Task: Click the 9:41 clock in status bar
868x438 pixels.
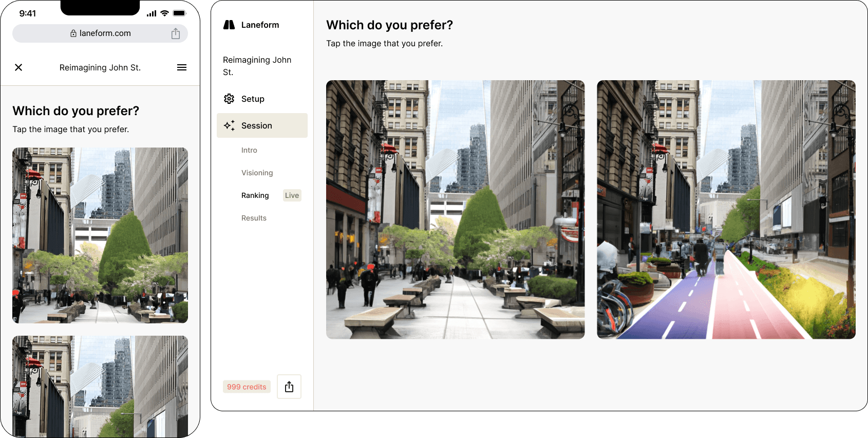Action: click(28, 13)
